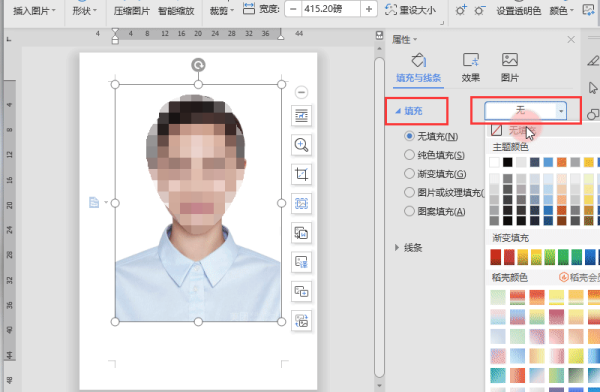Screen dimensions: 600x392
Task: Click the 压缩图片 compress picture button
Action: point(132,11)
